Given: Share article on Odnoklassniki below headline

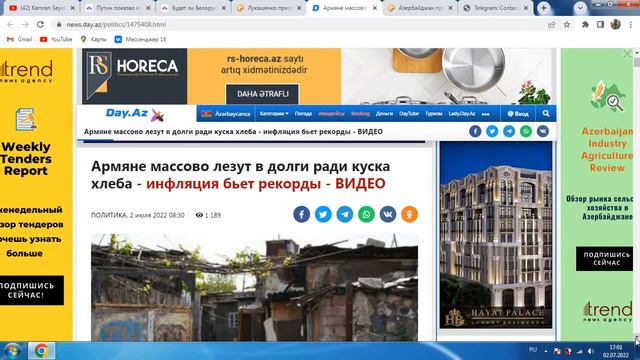Looking at the screenshot, I should point(409,214).
